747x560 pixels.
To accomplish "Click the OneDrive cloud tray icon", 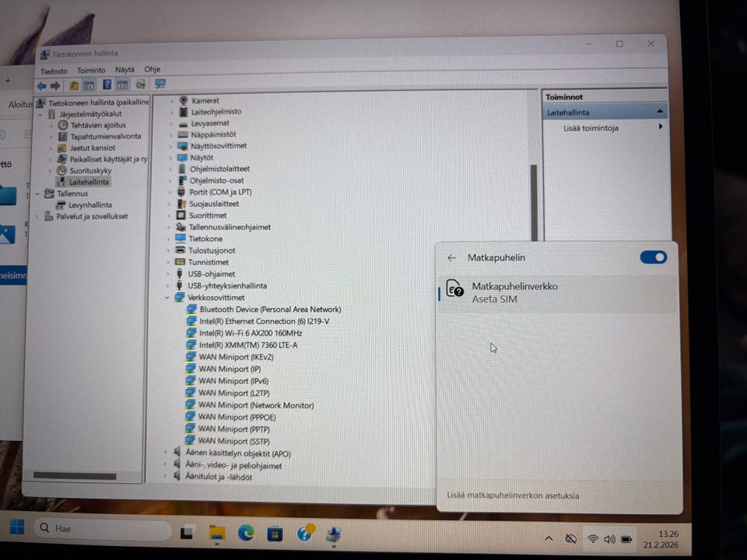I will pyautogui.click(x=570, y=538).
